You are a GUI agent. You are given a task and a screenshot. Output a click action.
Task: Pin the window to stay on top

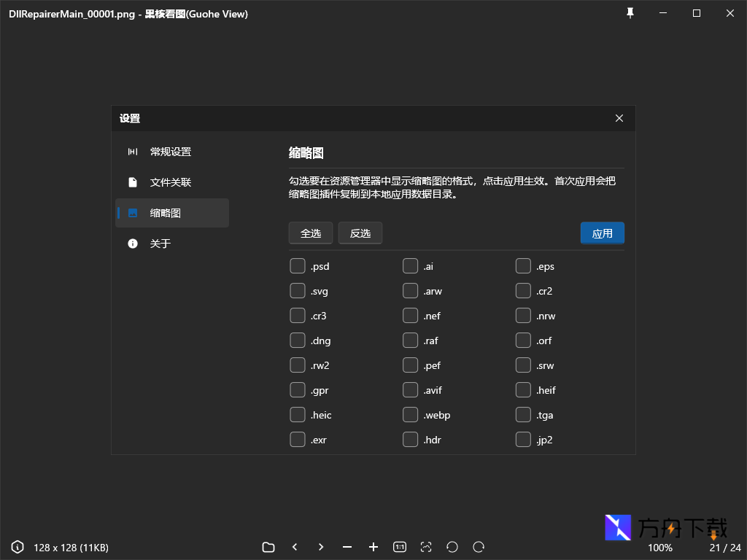(x=630, y=13)
